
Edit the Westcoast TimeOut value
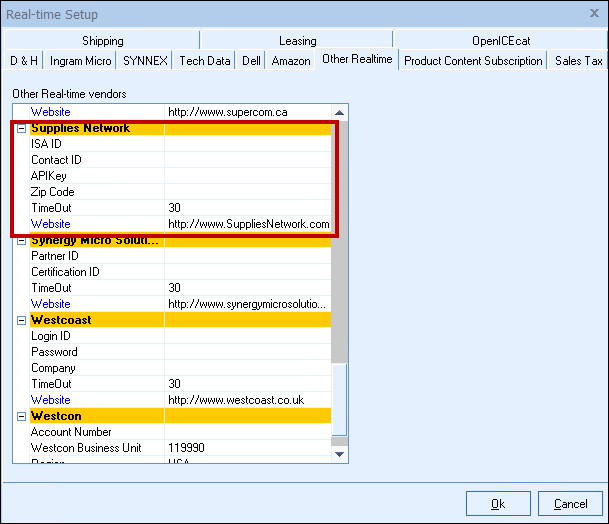pos(248,384)
